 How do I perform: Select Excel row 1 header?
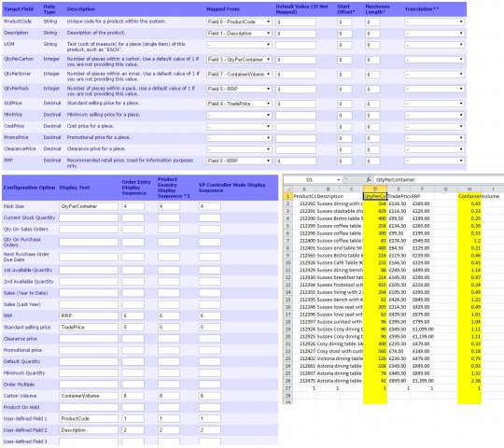288,196
